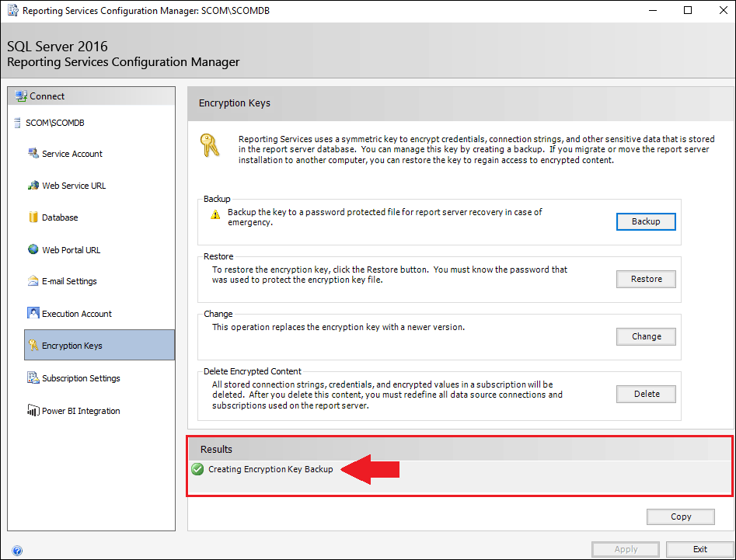Click the title bar application icon
Image resolution: width=736 pixels, height=560 pixels.
click(x=12, y=10)
